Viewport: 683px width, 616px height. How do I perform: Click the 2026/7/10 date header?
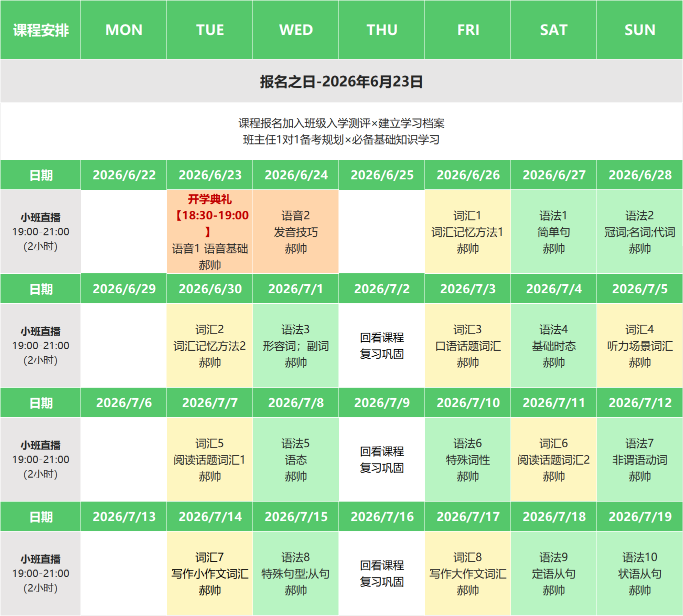(x=467, y=403)
